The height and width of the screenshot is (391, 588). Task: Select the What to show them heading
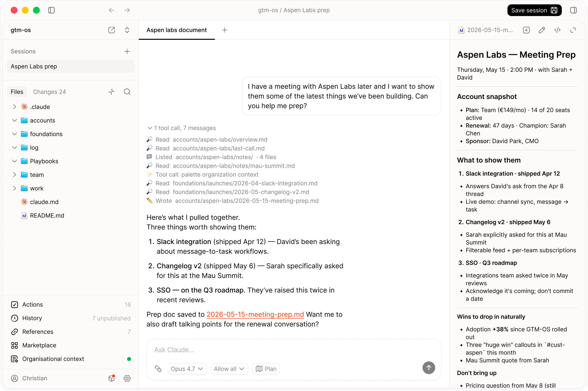click(x=489, y=160)
